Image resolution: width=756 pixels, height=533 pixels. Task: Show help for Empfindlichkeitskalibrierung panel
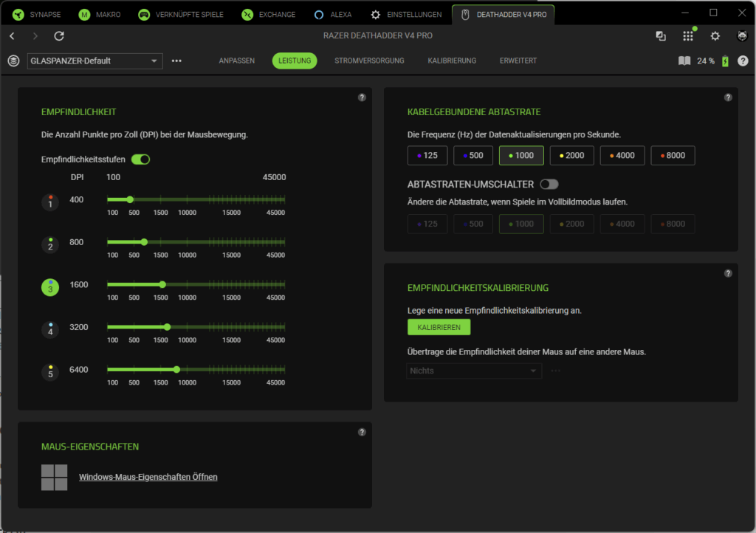(x=728, y=273)
